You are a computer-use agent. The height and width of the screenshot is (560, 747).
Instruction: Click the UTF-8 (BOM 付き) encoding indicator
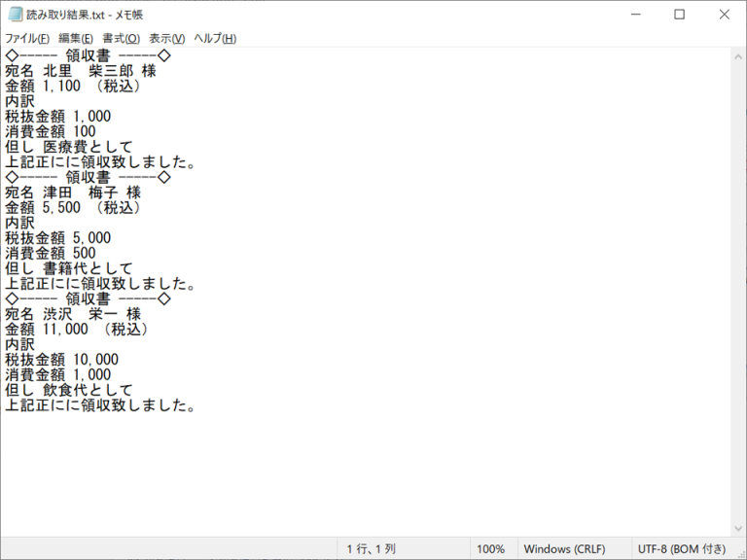(x=681, y=549)
